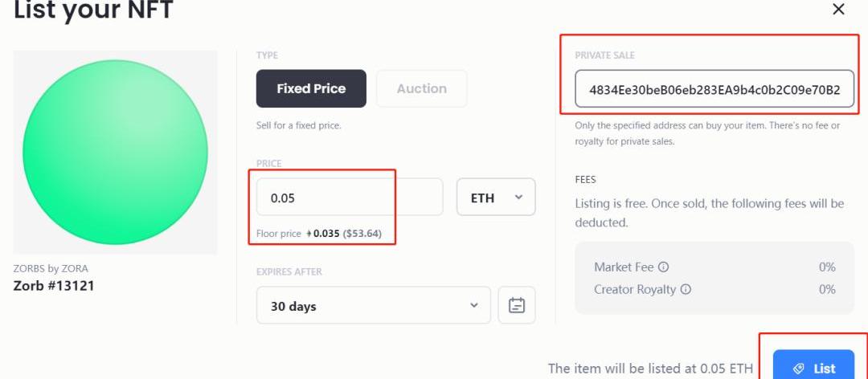The height and width of the screenshot is (379, 868).
Task: Click the Market Fee info icon
Action: click(x=664, y=267)
